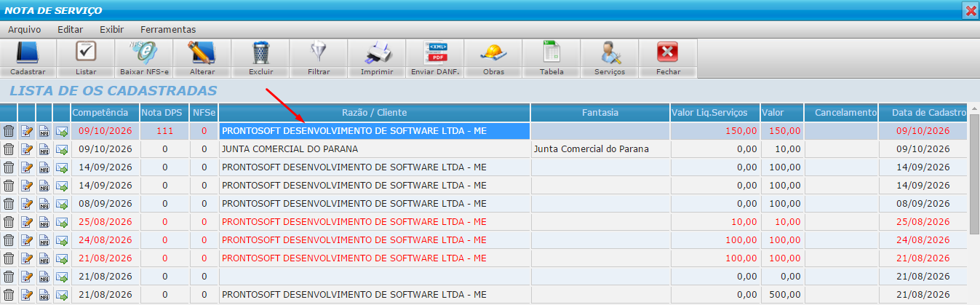The width and height of the screenshot is (980, 305).
Task: Open the Cadastrar toolbar button
Action: pyautogui.click(x=28, y=58)
